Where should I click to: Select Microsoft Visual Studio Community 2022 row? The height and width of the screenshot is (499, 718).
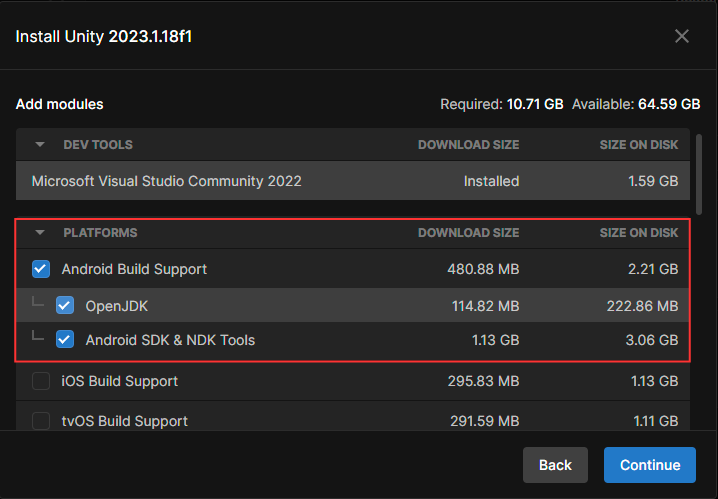(x=166, y=181)
